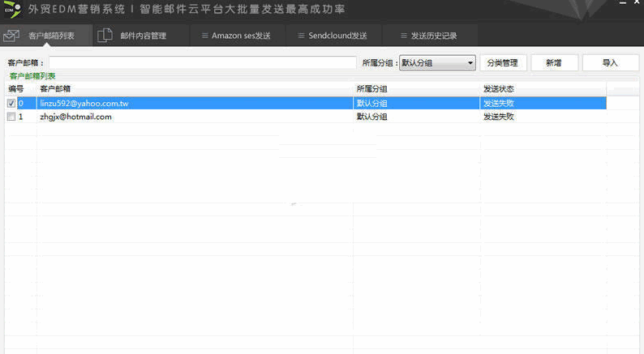Go to the Sendclound发送 tab
Screen dimensions: 644x354
click(x=334, y=36)
